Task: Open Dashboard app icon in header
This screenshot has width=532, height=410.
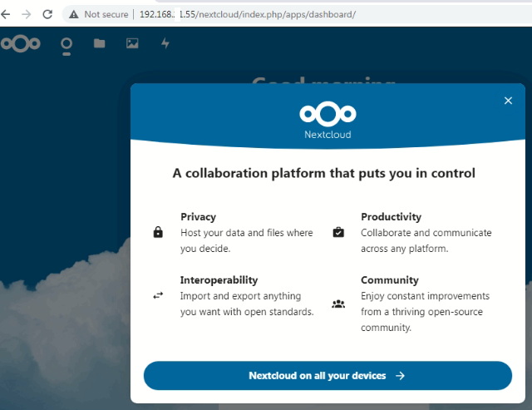Action: 66,44
